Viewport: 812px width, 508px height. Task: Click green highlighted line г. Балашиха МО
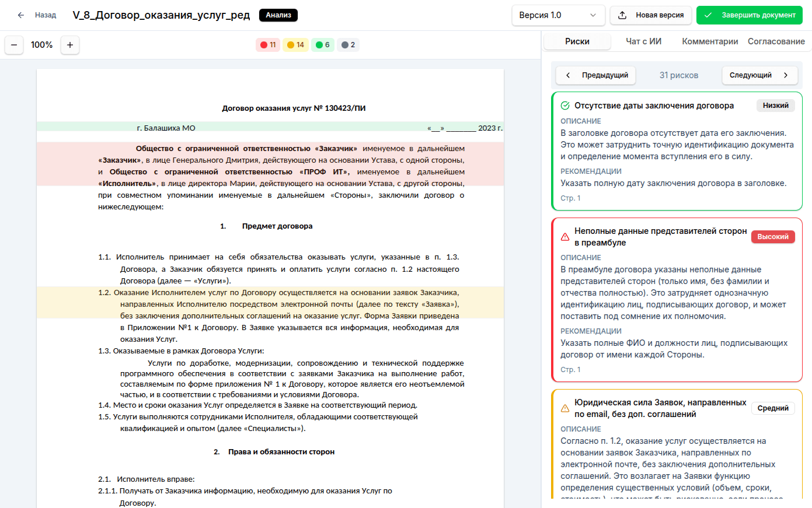(270, 128)
